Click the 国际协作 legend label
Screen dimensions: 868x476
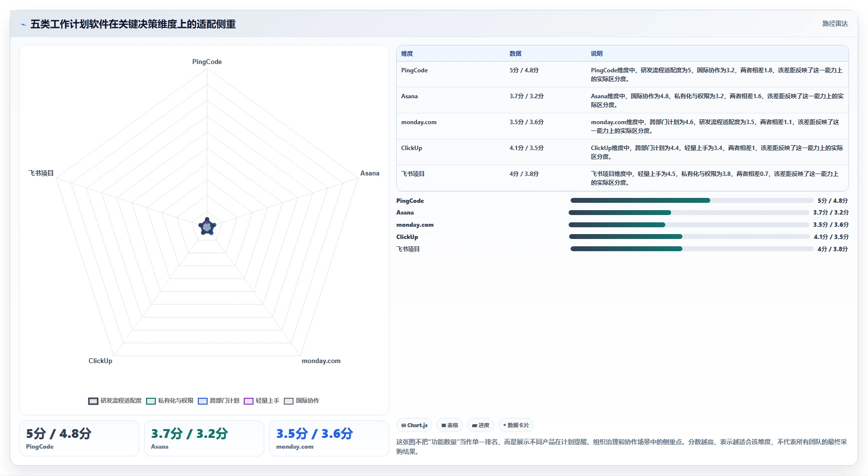coord(308,401)
